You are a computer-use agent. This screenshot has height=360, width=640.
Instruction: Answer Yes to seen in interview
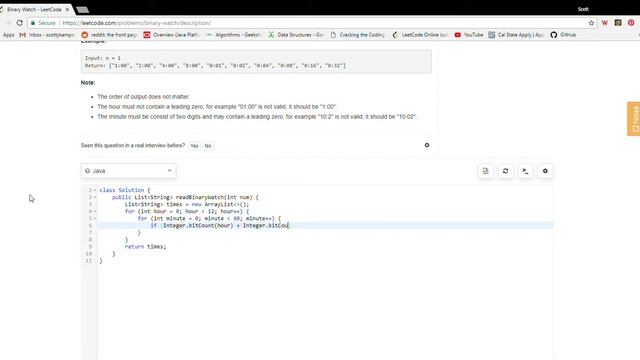[194, 146]
